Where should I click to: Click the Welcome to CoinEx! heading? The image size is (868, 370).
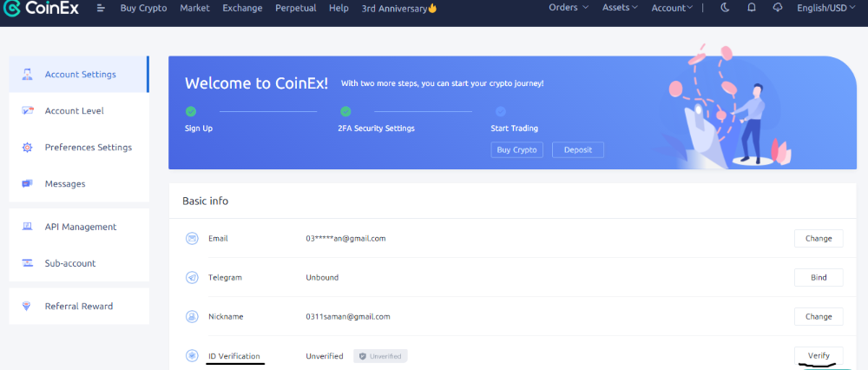point(256,83)
